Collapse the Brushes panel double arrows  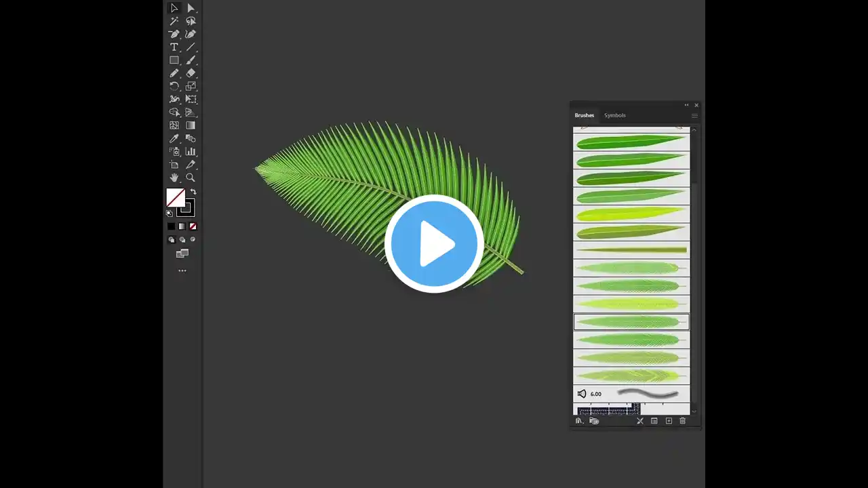(686, 105)
